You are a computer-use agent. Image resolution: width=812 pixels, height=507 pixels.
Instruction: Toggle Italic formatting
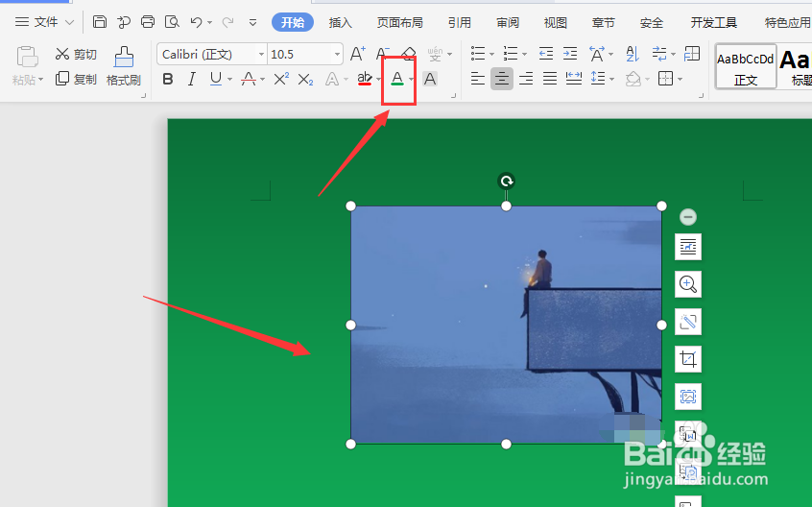click(191, 79)
